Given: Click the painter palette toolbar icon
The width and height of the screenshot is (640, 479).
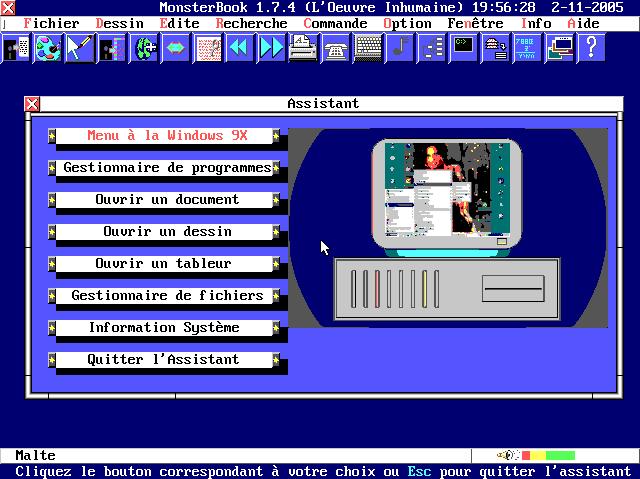Looking at the screenshot, I should point(48,48).
